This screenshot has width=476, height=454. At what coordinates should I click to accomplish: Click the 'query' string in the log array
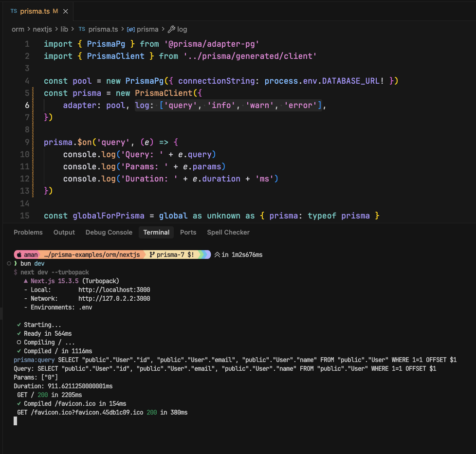pyautogui.click(x=181, y=105)
